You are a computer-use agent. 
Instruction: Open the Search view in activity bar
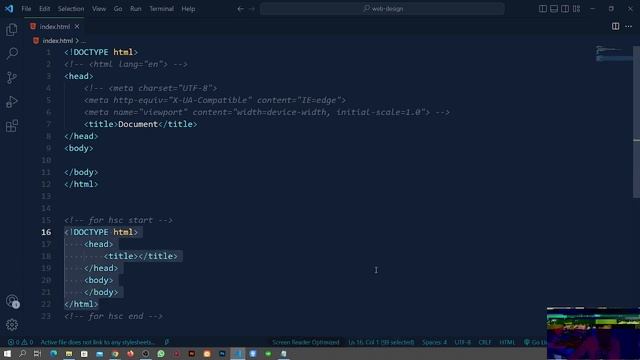click(12, 53)
